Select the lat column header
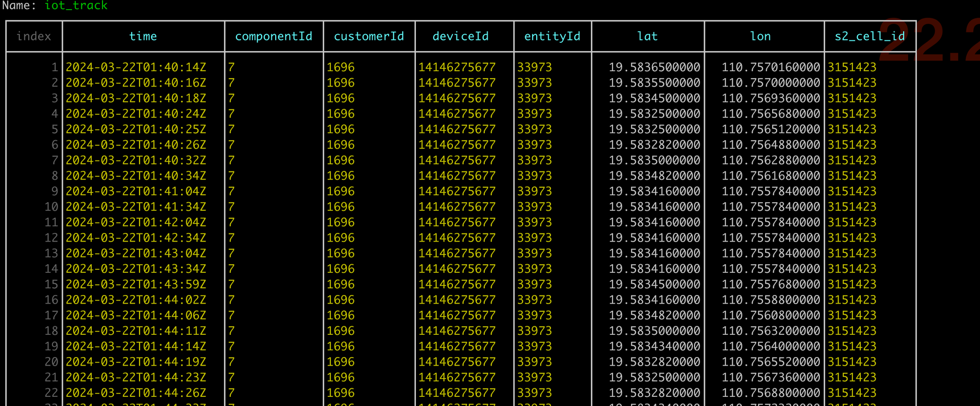 [x=647, y=36]
